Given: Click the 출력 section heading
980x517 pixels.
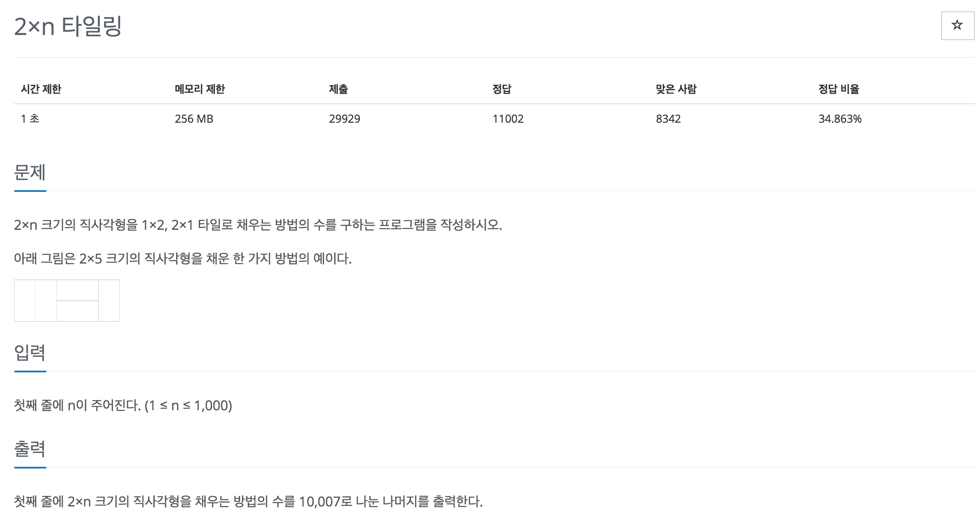Looking at the screenshot, I should tap(30, 449).
